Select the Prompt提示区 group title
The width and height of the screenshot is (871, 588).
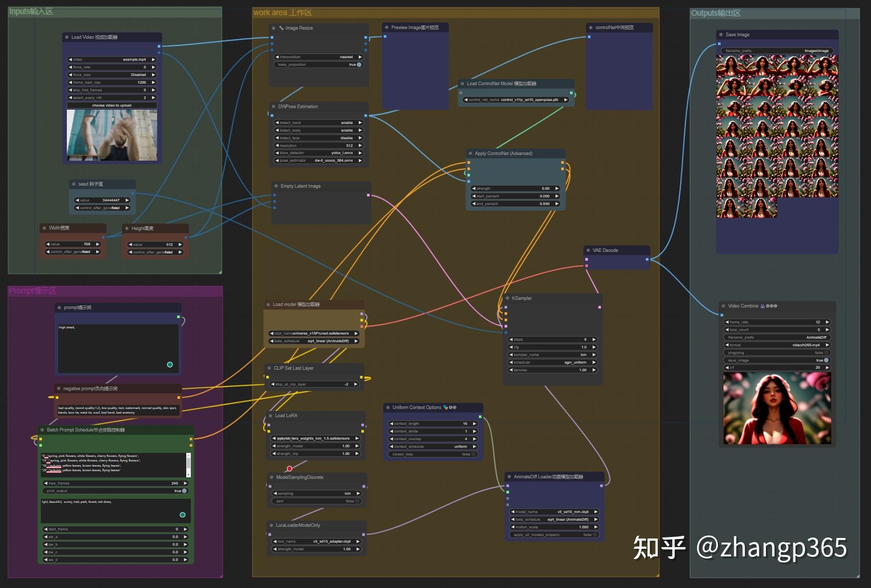(x=33, y=290)
